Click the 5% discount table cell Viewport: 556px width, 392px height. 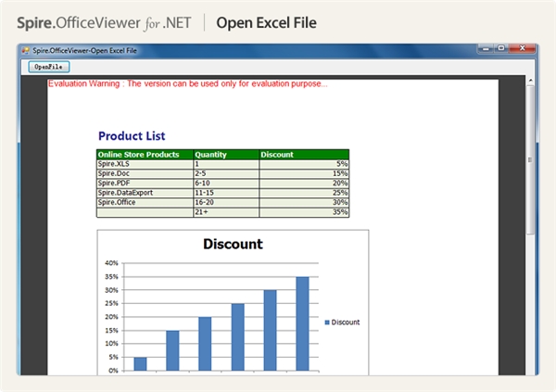pos(304,164)
